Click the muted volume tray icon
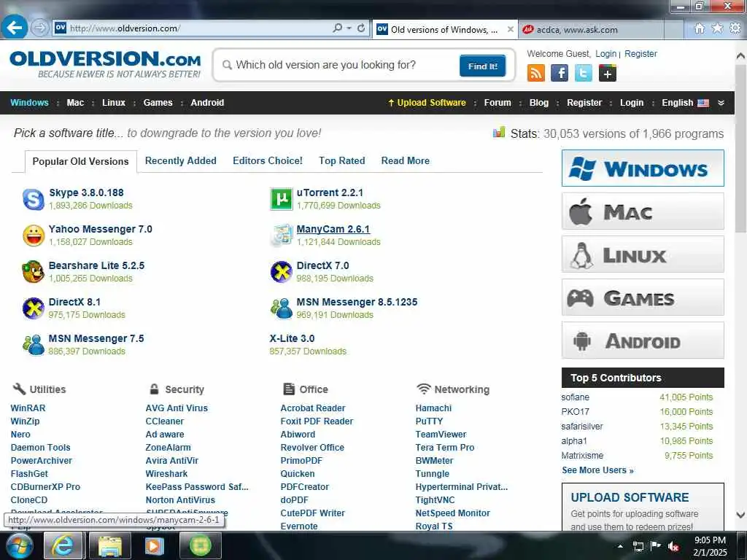 (x=673, y=547)
